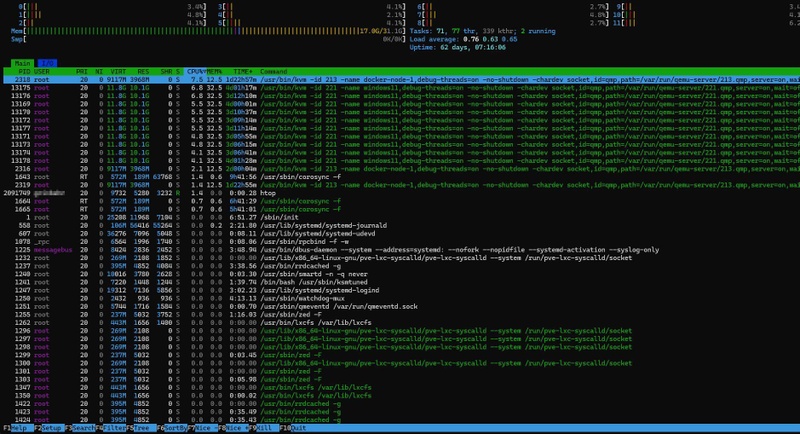Switch to the Main tab
Image resolution: width=800 pixels, height=434 pixels.
pyautogui.click(x=21, y=63)
